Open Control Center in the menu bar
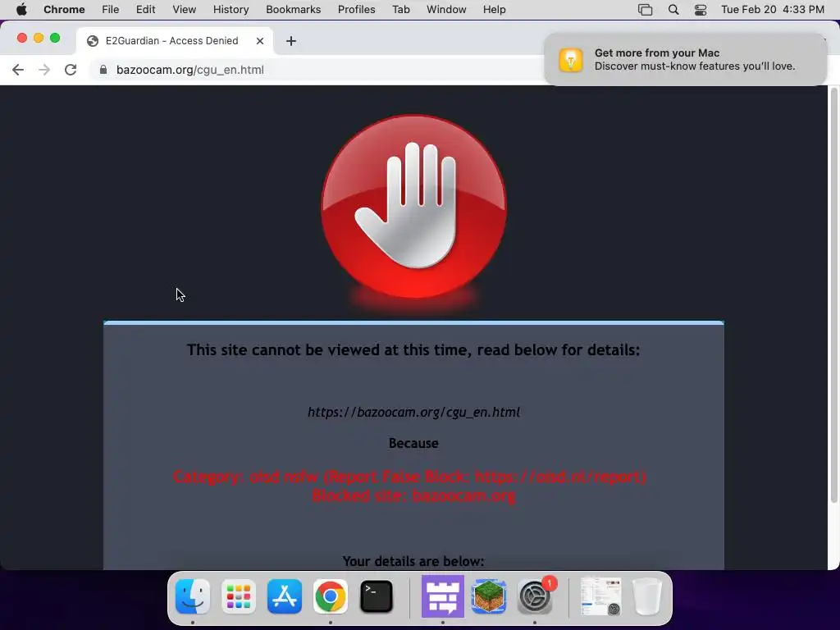 [701, 10]
